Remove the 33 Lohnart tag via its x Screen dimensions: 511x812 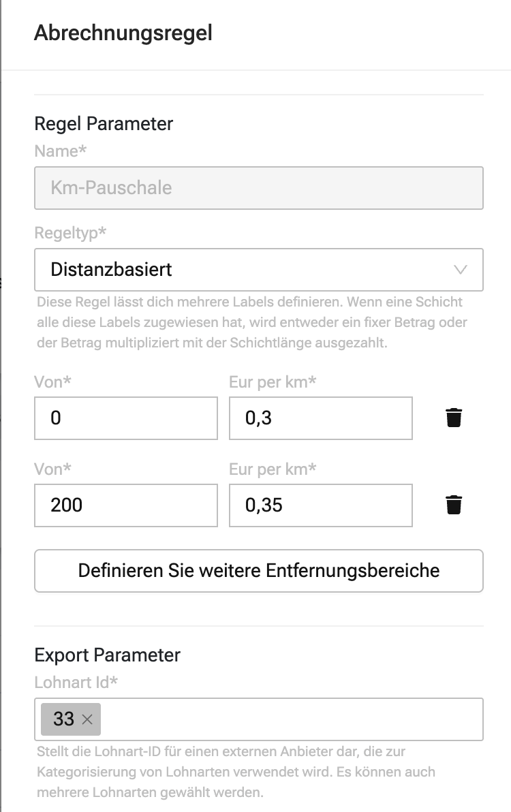(87, 719)
